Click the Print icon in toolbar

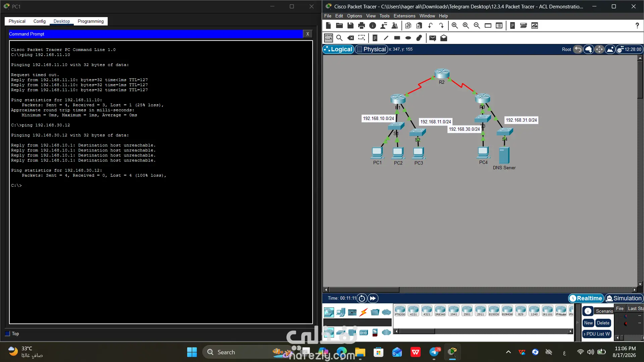pyautogui.click(x=361, y=26)
